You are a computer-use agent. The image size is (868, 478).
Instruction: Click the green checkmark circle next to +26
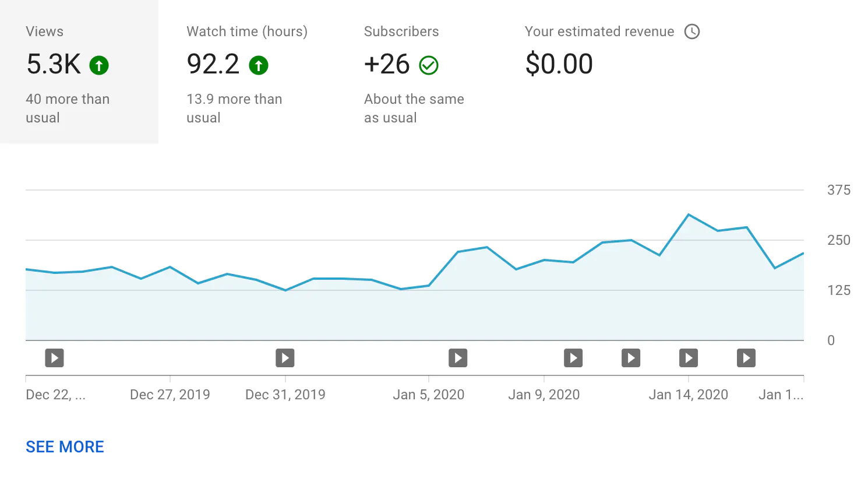(429, 65)
